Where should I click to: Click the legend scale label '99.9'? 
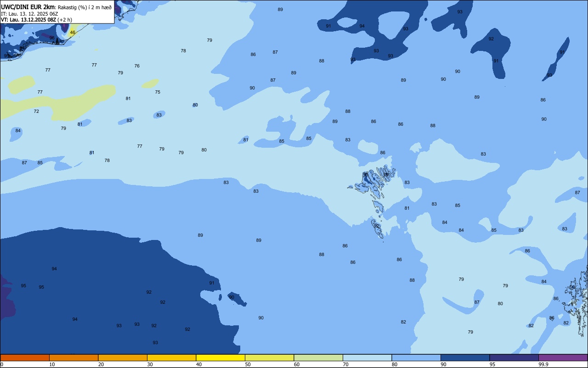543,364
